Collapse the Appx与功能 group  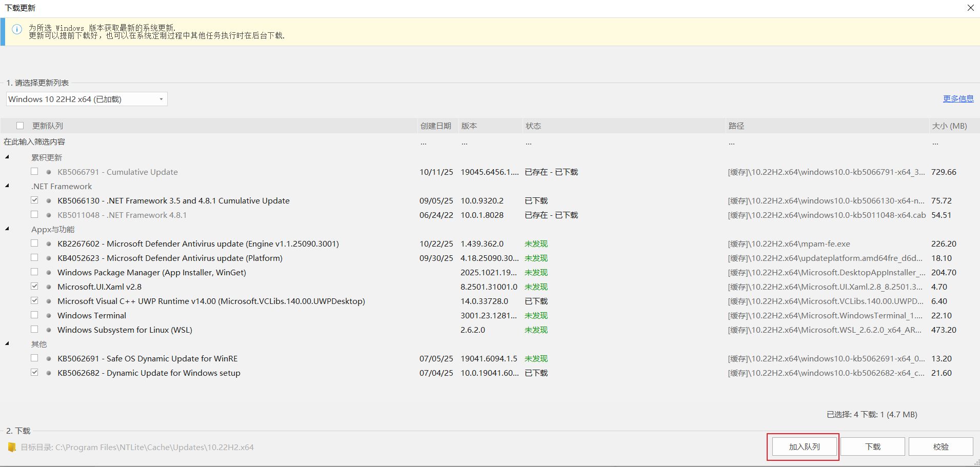coord(7,229)
